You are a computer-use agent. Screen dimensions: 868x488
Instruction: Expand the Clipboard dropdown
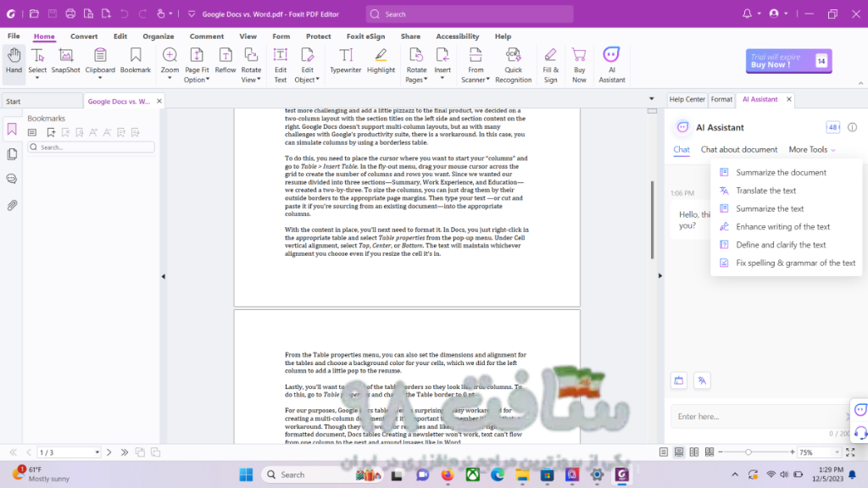pos(100,78)
